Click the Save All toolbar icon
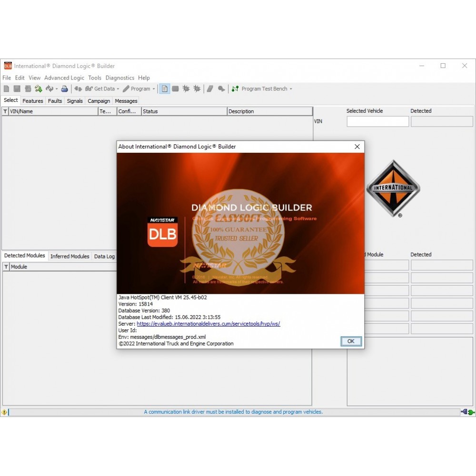 tap(28, 89)
